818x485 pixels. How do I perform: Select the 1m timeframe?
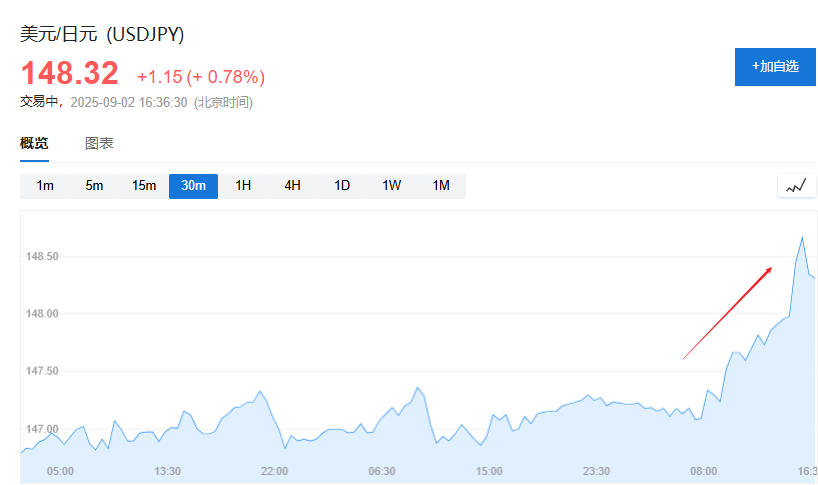pyautogui.click(x=45, y=186)
